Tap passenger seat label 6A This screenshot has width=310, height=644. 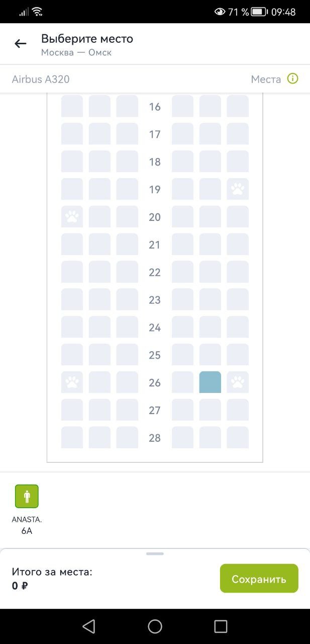[27, 530]
